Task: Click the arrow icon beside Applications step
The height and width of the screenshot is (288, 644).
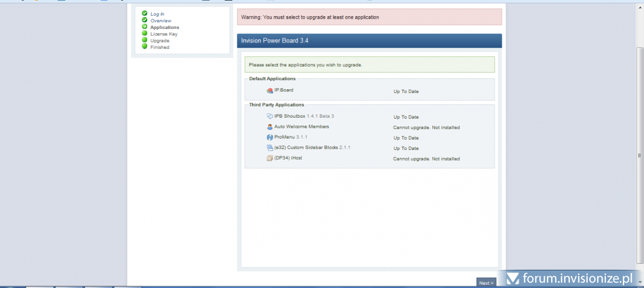Action: pos(144,27)
